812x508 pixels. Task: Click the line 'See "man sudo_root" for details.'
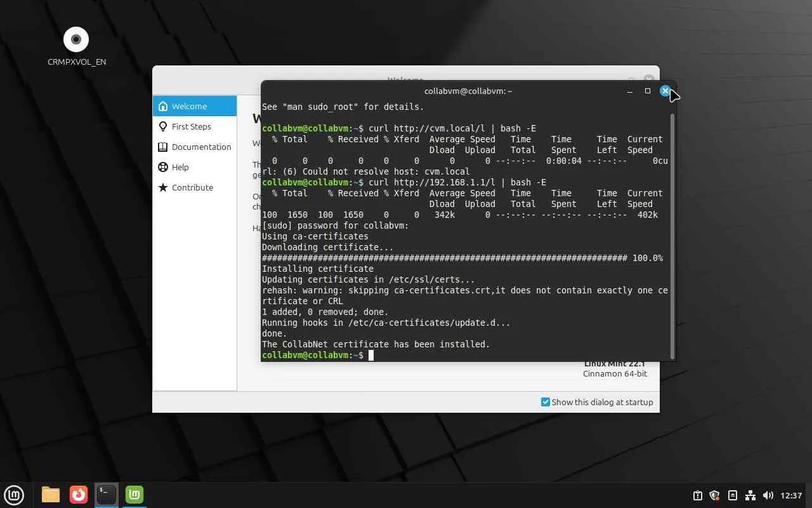tap(343, 107)
